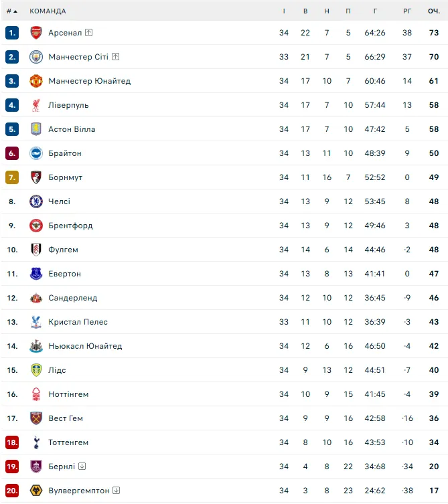Sort by the РГ goal difference header
Screen dimensions: 448x504
407,11
